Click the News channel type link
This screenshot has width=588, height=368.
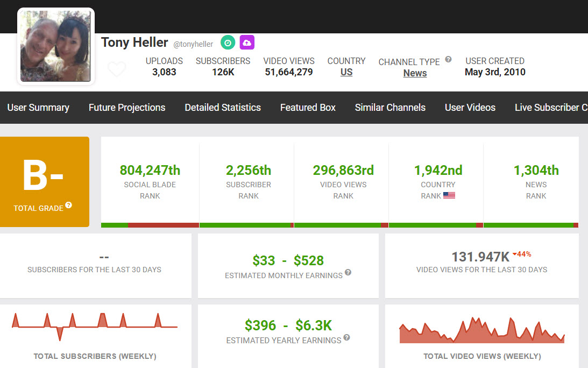415,73
